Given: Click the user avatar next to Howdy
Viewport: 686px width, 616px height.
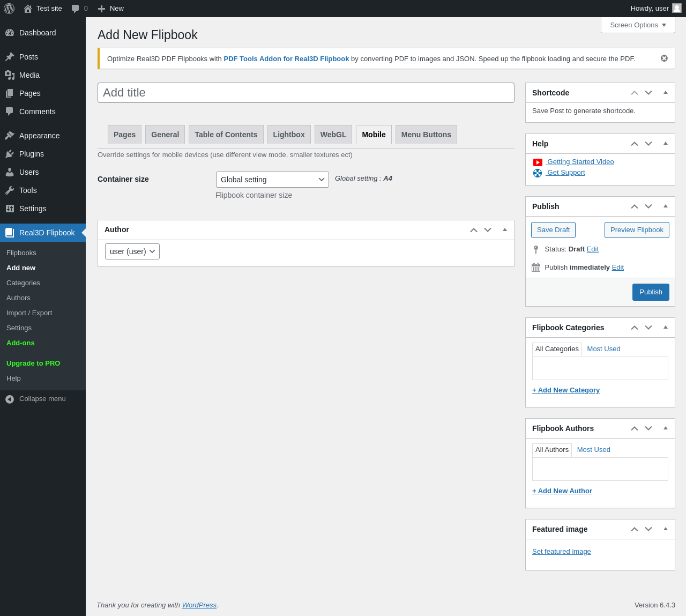Looking at the screenshot, I should click(x=677, y=8).
